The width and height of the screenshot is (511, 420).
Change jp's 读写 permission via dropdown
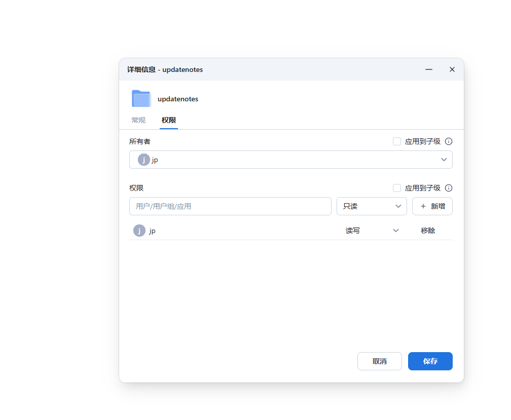[372, 231]
